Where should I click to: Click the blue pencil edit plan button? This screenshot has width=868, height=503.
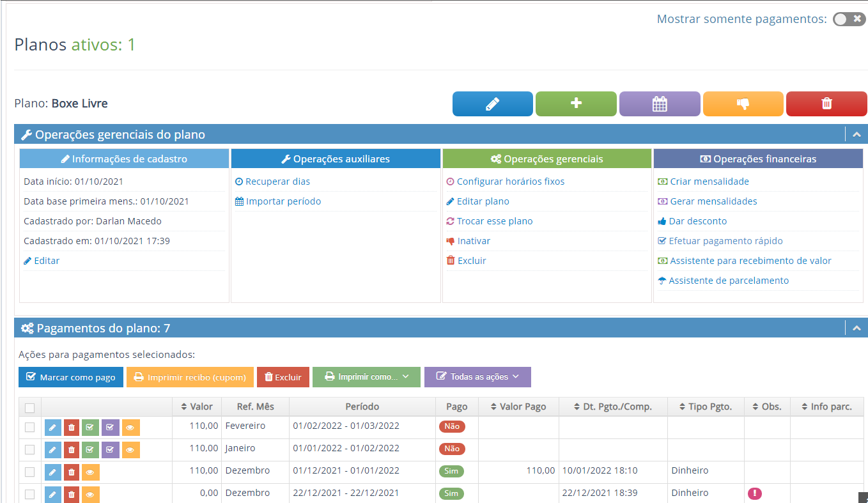[x=492, y=104]
